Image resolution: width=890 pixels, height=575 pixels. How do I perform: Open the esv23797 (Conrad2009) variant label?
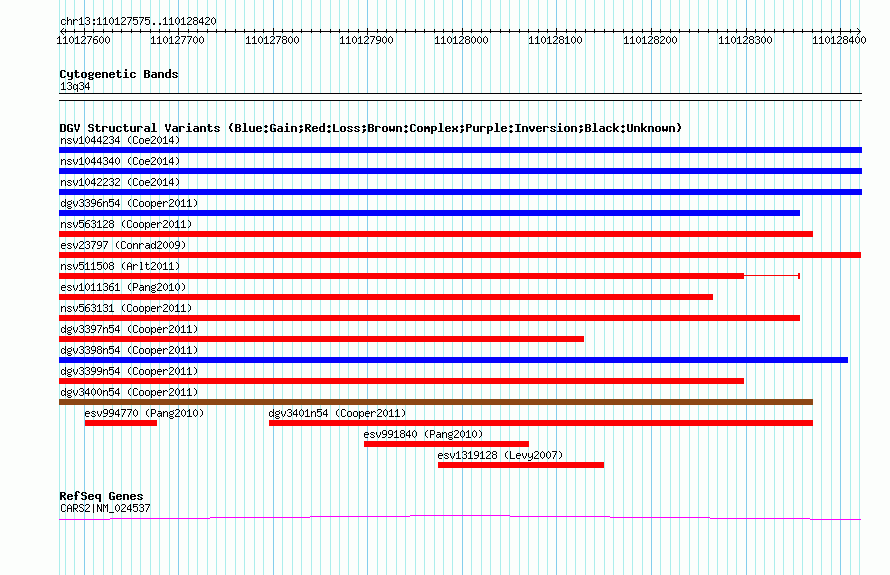pos(123,245)
